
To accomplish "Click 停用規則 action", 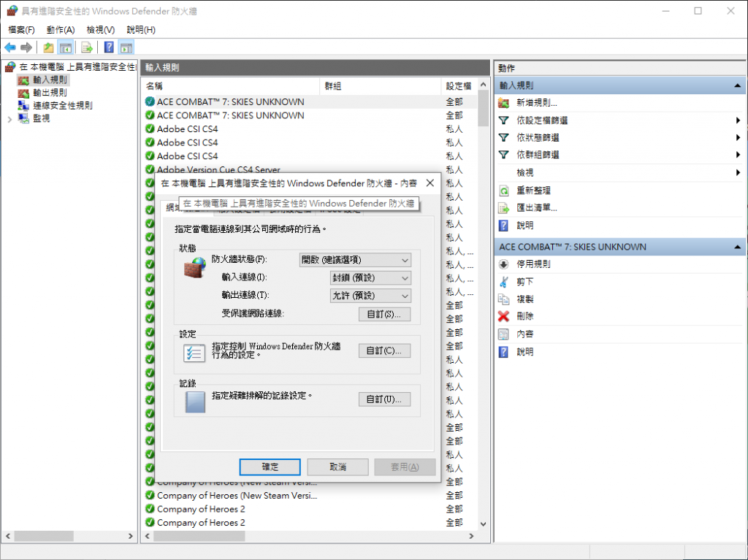I will point(533,264).
